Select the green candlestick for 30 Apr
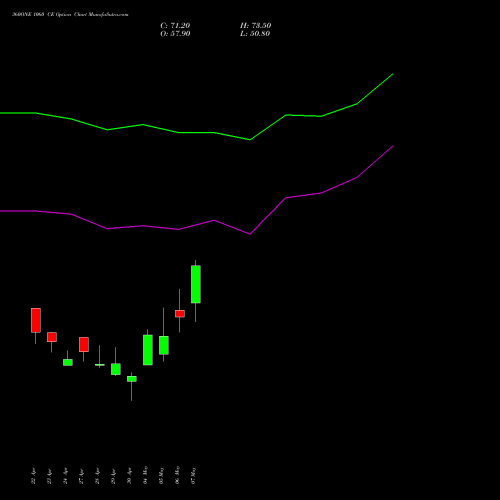Screen dimensions: 500x500 pyautogui.click(x=132, y=379)
